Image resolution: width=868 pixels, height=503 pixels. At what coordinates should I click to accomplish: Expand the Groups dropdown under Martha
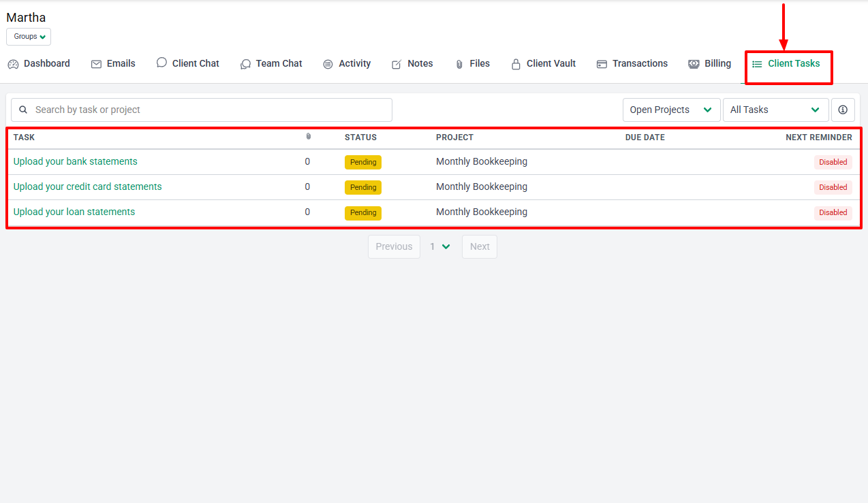pyautogui.click(x=28, y=37)
